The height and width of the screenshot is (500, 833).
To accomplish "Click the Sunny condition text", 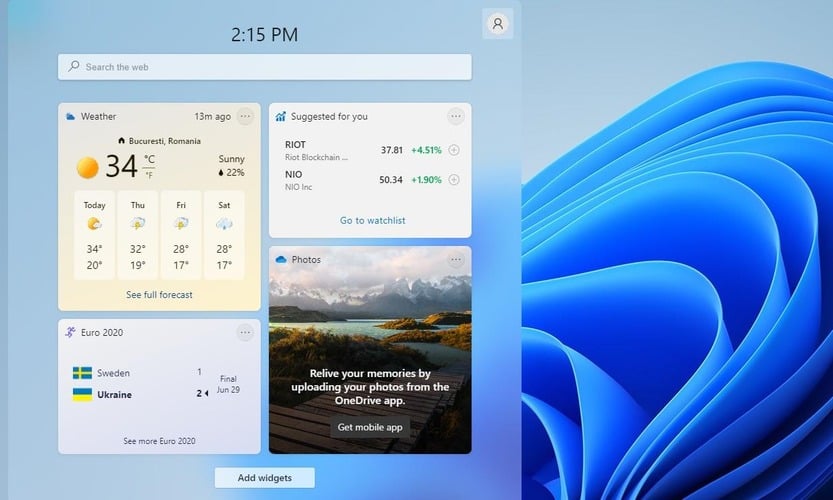I will pos(232,159).
